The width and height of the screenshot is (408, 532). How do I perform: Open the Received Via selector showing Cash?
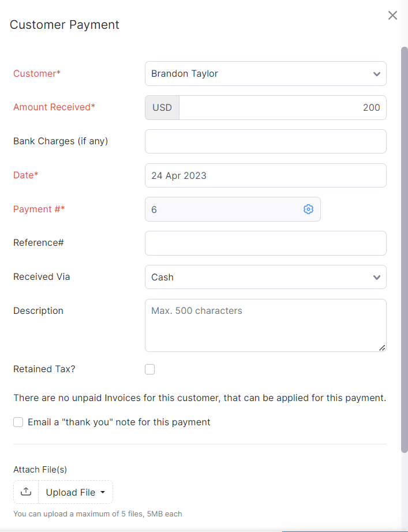[265, 277]
